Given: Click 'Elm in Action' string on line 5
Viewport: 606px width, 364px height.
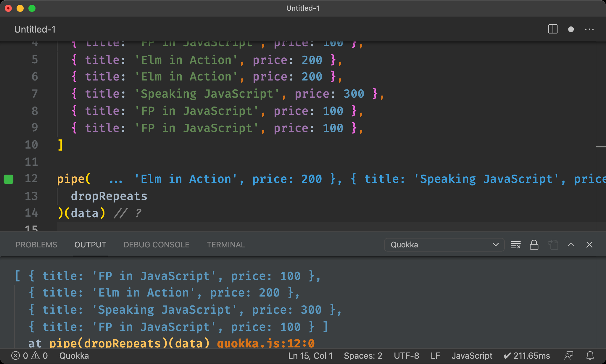Looking at the screenshot, I should pos(186,60).
